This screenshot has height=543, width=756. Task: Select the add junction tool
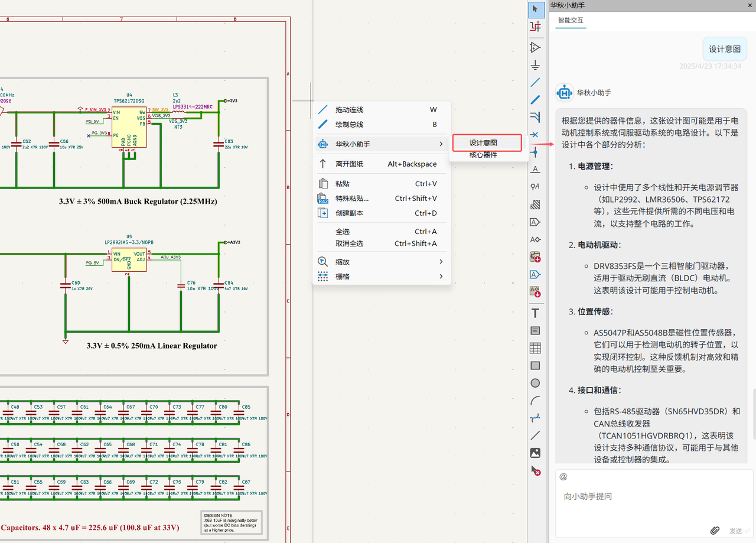point(536,152)
